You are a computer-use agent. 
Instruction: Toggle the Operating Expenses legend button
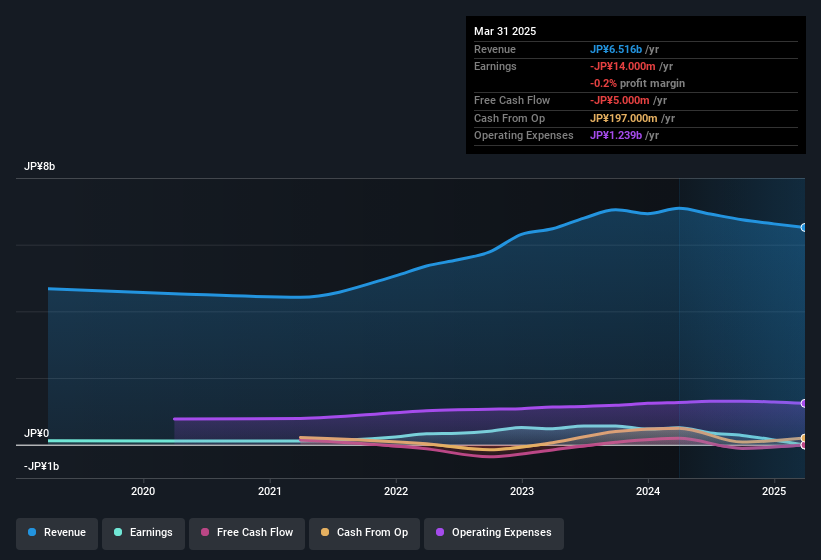point(494,533)
